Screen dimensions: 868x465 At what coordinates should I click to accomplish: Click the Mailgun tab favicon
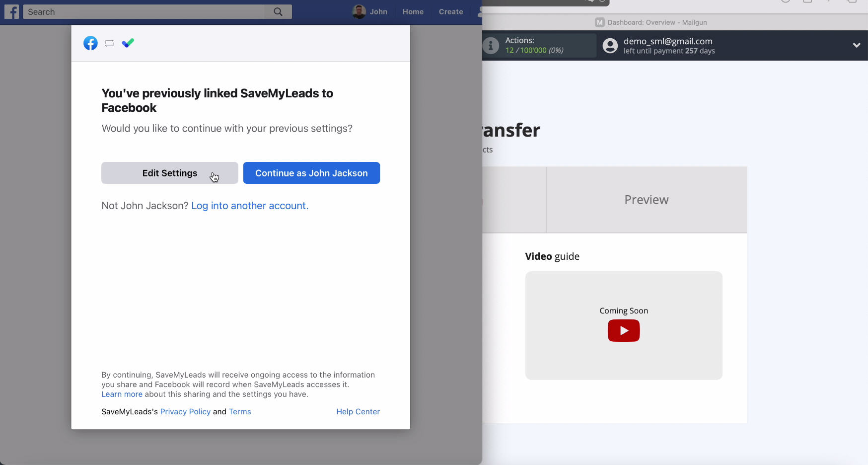pyautogui.click(x=600, y=22)
